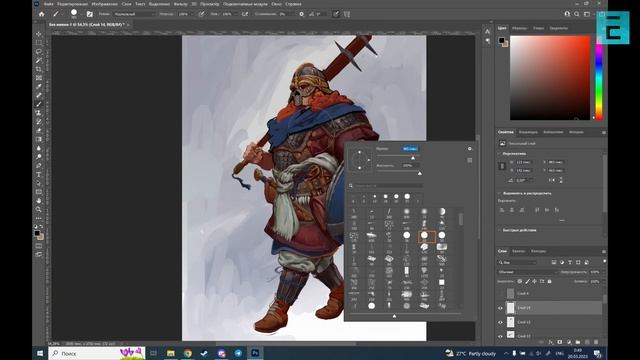Toggle lock transparent pixels
Screen dimensions: 640x360
point(520,281)
